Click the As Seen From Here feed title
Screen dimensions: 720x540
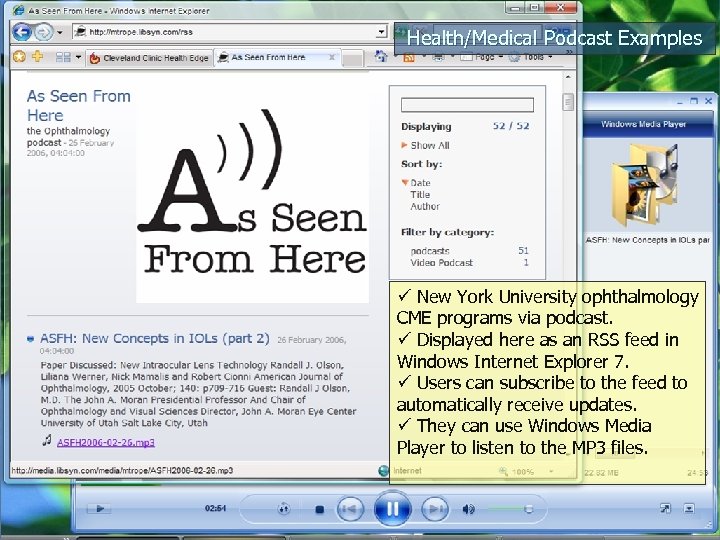click(x=79, y=105)
